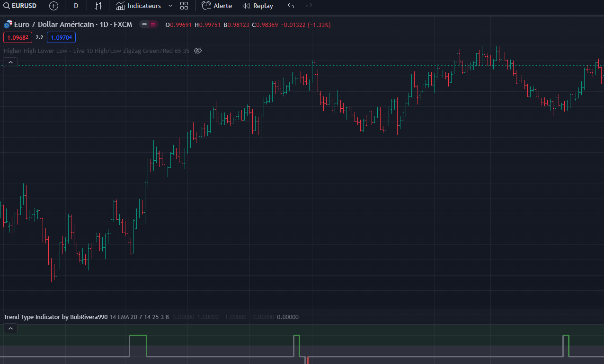
Task: Open the bar chart style selector
Action: point(98,6)
